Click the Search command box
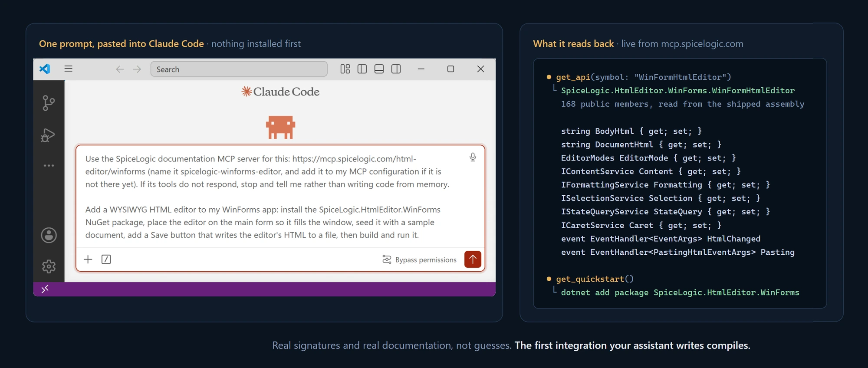 pyautogui.click(x=239, y=69)
